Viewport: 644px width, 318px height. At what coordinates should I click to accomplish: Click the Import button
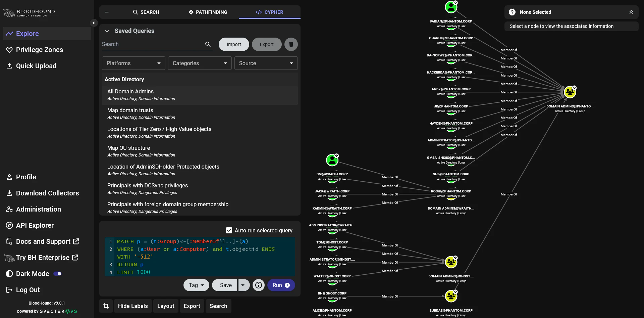(234, 44)
